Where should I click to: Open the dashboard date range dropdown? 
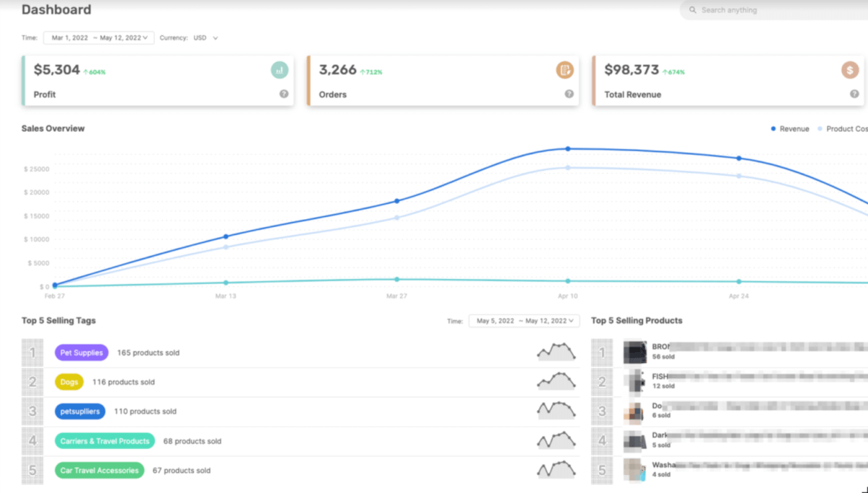[x=98, y=38]
